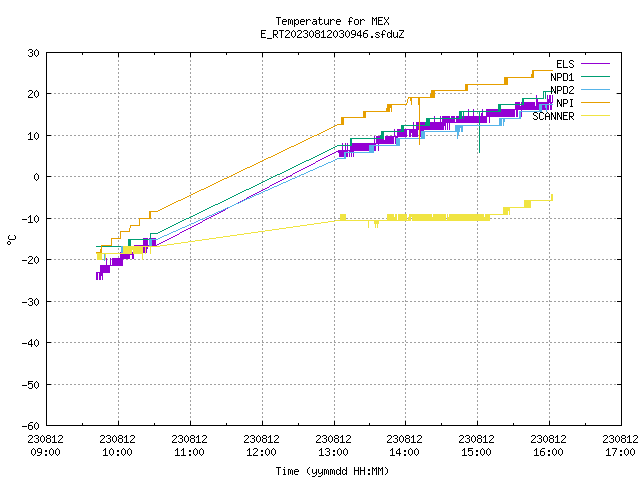Image resolution: width=640 pixels, height=480 pixels.
Task: Click the x-axis label 230812 14:00
Action: (x=404, y=446)
